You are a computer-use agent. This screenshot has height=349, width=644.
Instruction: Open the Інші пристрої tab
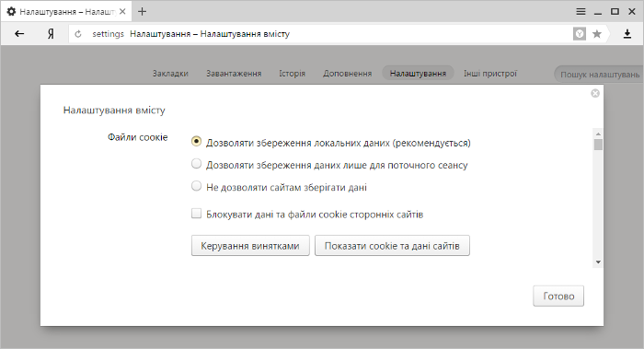[x=490, y=74]
